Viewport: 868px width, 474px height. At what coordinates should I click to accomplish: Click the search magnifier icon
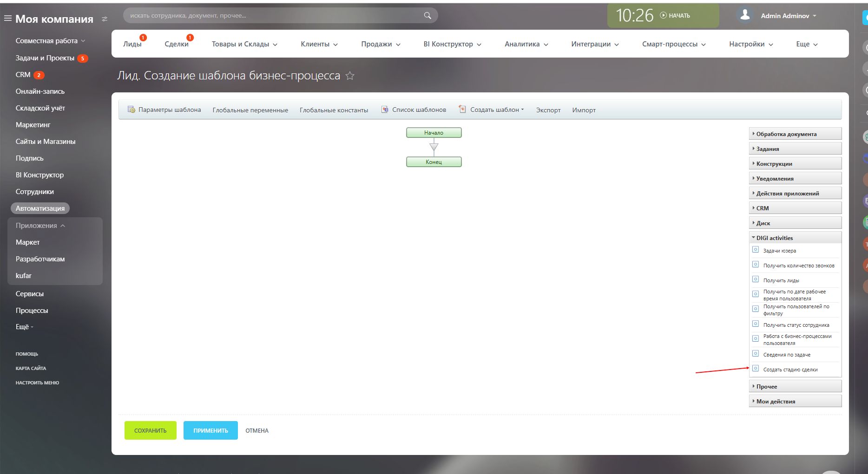(427, 15)
